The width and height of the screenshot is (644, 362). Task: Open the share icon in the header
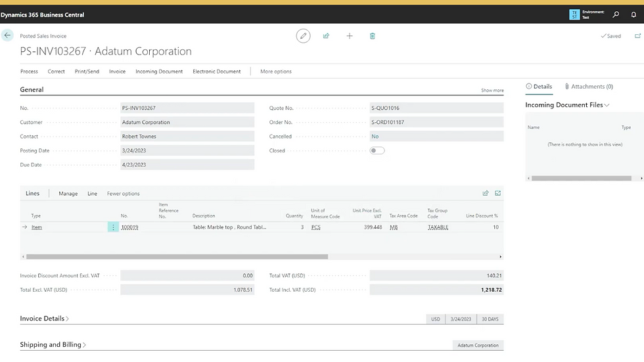(326, 35)
